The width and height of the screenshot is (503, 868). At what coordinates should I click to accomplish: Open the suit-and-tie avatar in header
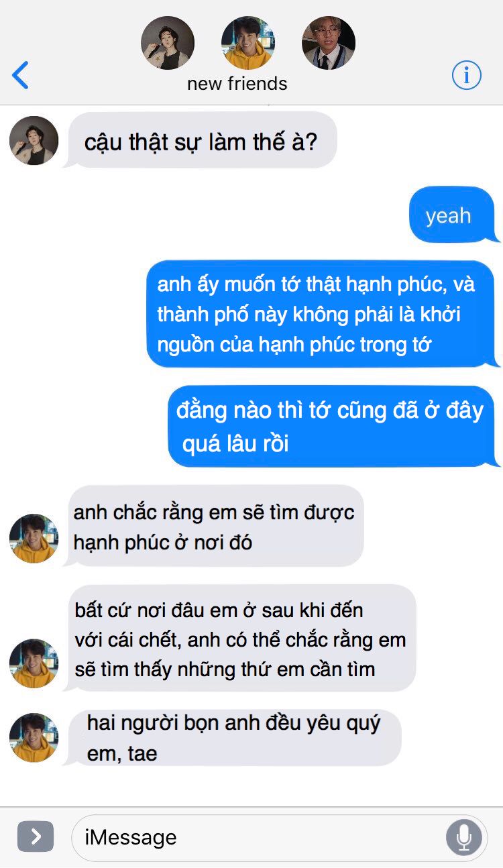(329, 43)
